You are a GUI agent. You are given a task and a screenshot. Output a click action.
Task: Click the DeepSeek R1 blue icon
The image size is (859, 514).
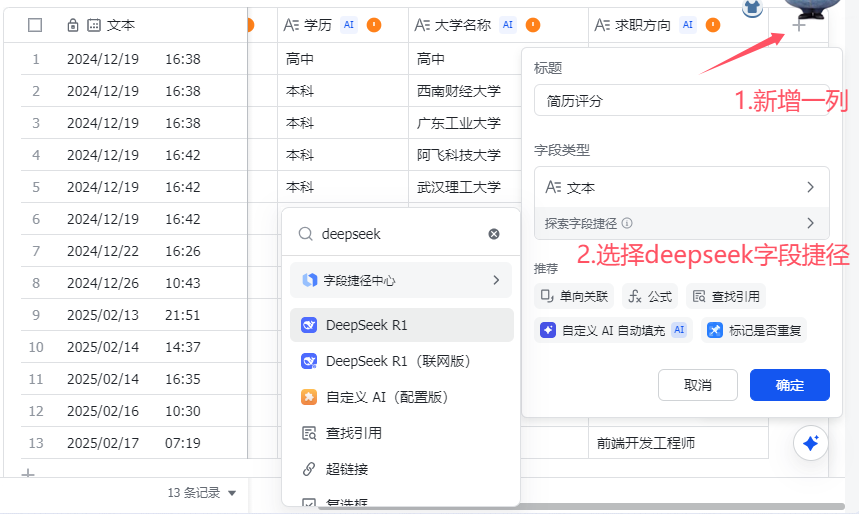[x=309, y=325]
